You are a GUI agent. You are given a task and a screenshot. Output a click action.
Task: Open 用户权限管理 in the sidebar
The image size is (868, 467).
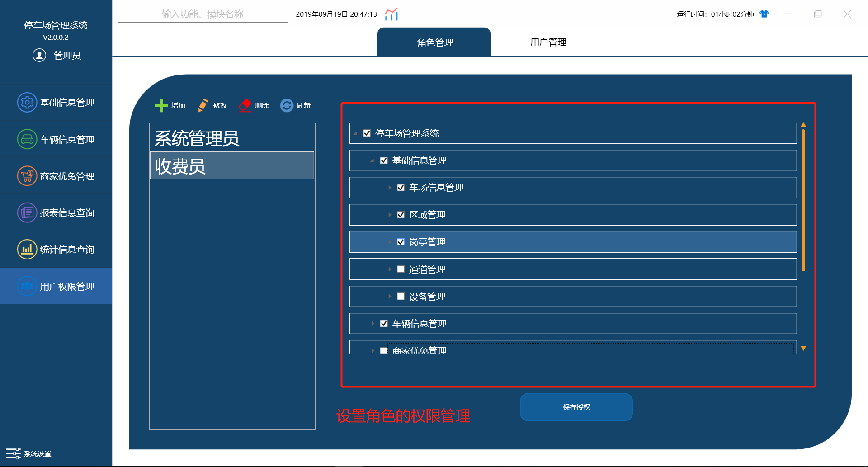56,286
